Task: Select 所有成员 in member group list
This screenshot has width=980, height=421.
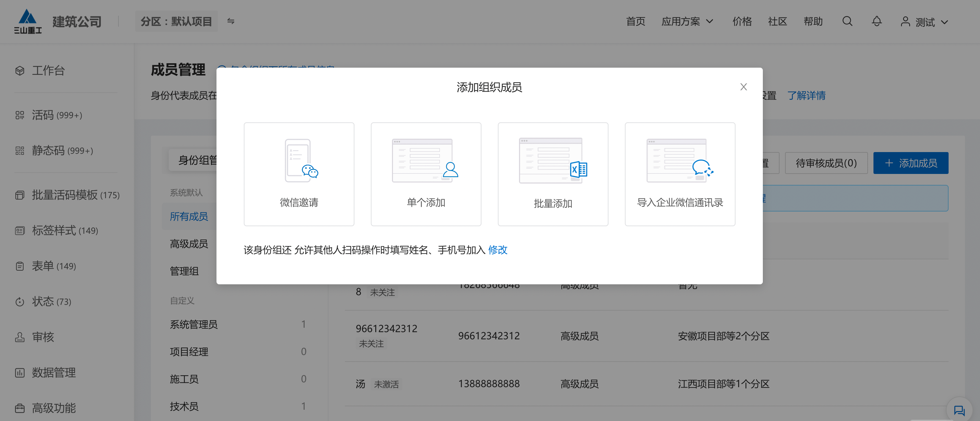Action: (189, 216)
